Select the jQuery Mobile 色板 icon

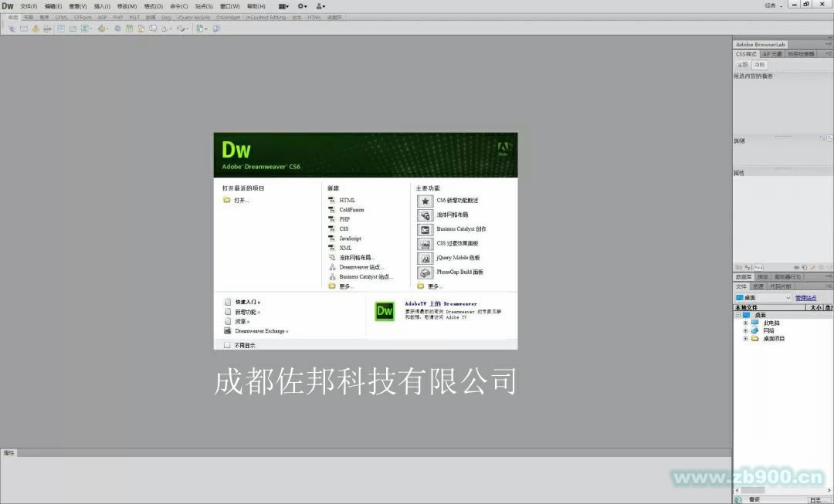point(425,257)
